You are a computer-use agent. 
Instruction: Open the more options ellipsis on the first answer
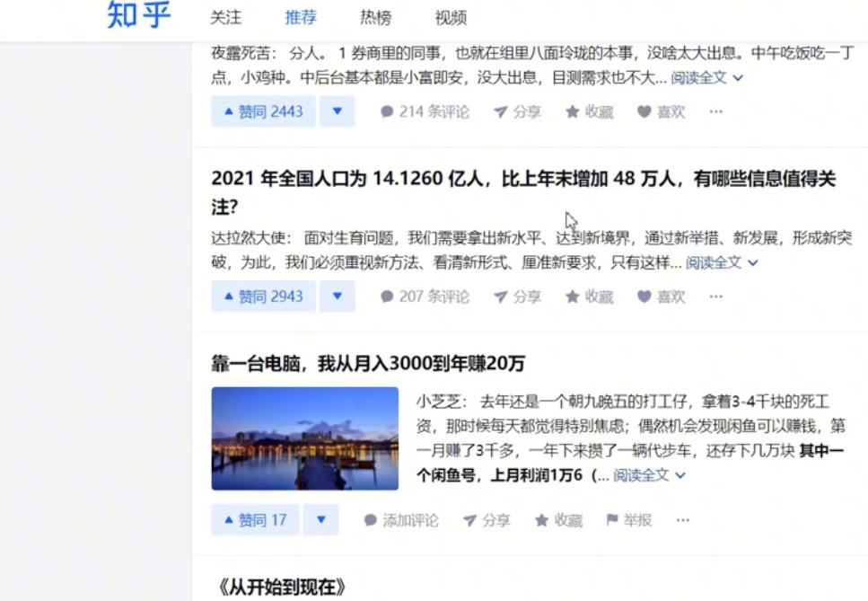click(x=715, y=111)
